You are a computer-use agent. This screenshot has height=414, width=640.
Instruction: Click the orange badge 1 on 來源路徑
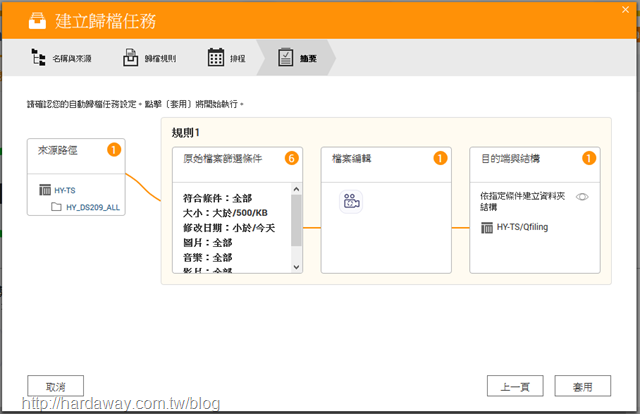114,150
